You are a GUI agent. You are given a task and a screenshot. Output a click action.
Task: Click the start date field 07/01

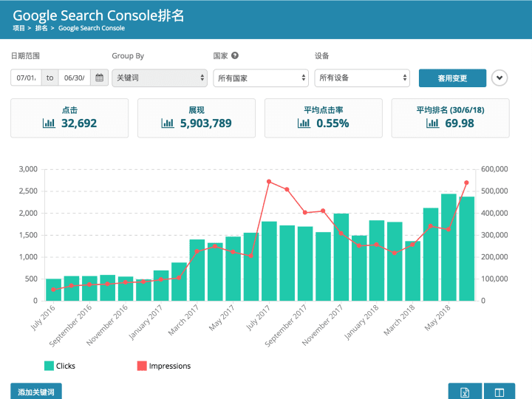point(26,78)
